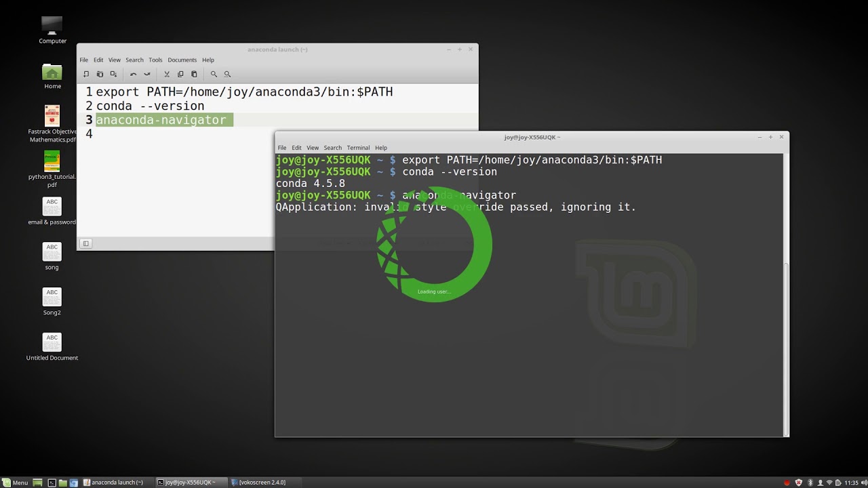
Task: Open the View menu in the text editor
Action: (115, 60)
